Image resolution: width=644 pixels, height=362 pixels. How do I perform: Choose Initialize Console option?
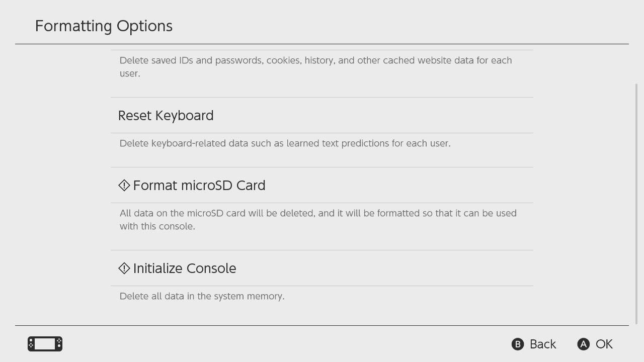322,268
